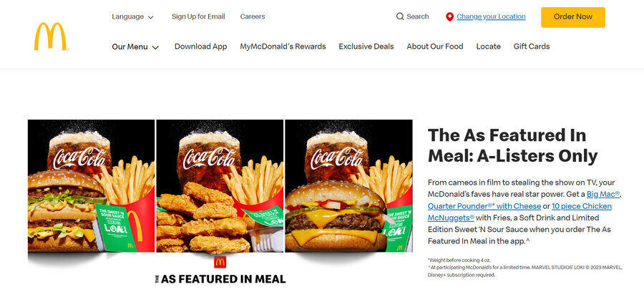644x302 pixels.
Task: Expand the Language dropdown
Action: tap(132, 17)
